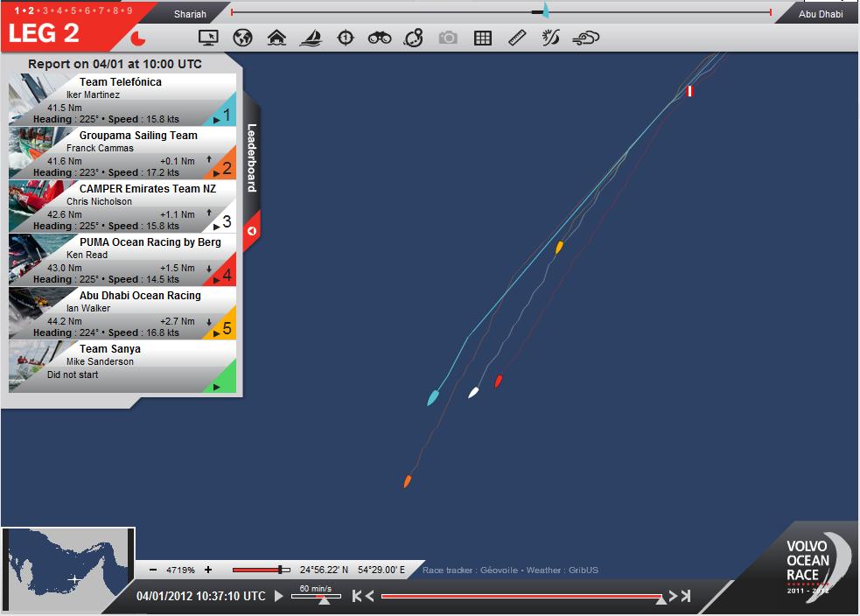Select the red PUMA boat on map

click(498, 381)
